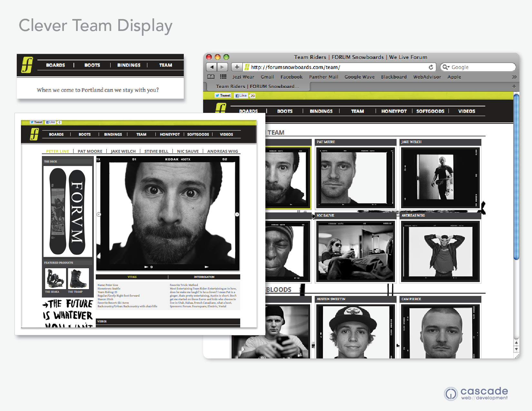Open BOOTS in the Safari window's site menu

(x=285, y=111)
